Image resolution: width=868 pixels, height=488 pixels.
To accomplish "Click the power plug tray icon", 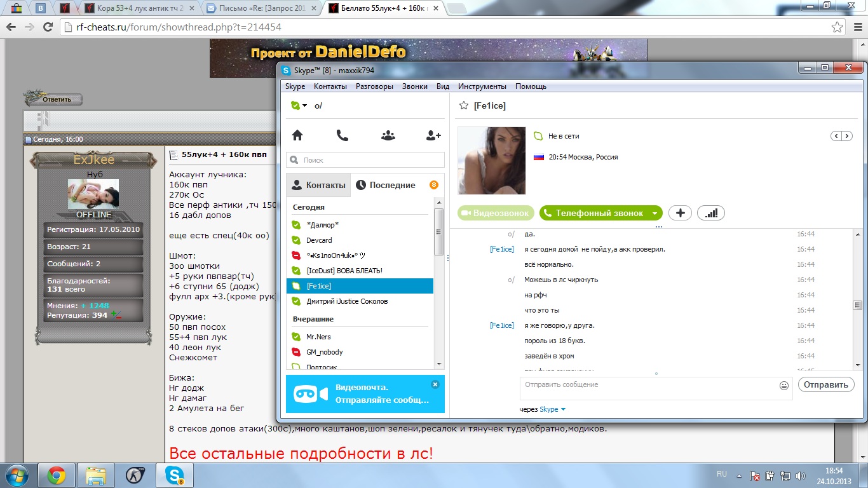I will tap(770, 475).
